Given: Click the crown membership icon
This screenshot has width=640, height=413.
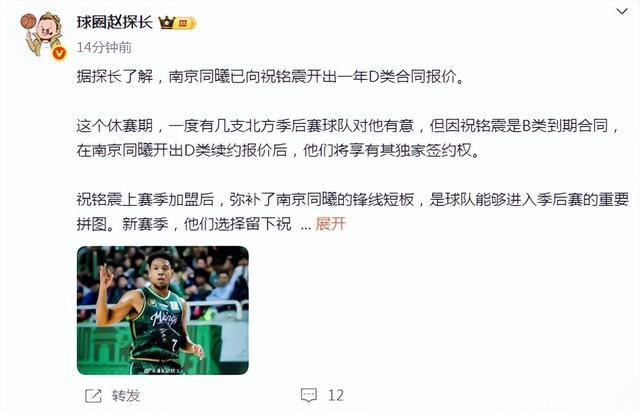Looking at the screenshot, I should pyautogui.click(x=167, y=22).
